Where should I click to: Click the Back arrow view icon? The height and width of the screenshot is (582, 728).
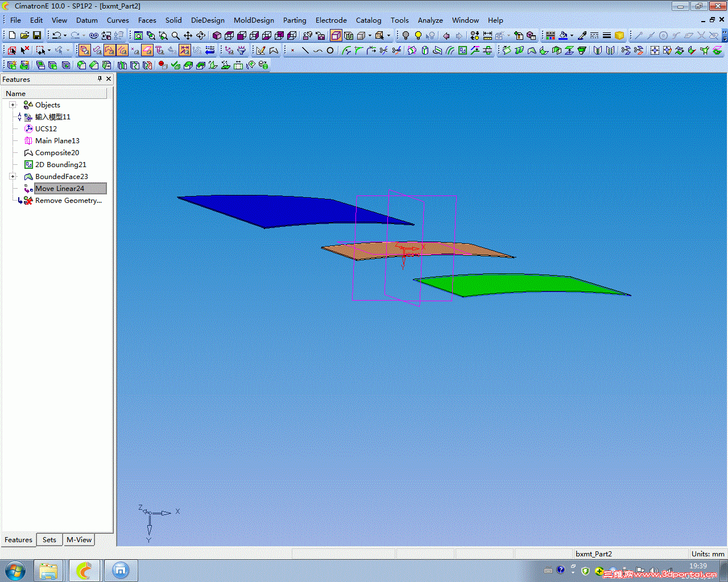coord(446,35)
